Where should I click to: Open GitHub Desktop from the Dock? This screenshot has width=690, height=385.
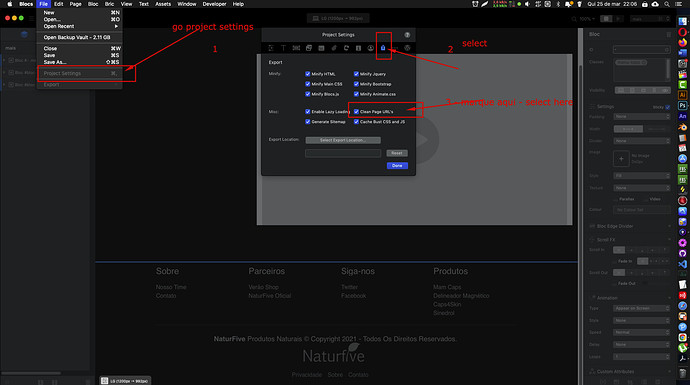pyautogui.click(x=683, y=253)
